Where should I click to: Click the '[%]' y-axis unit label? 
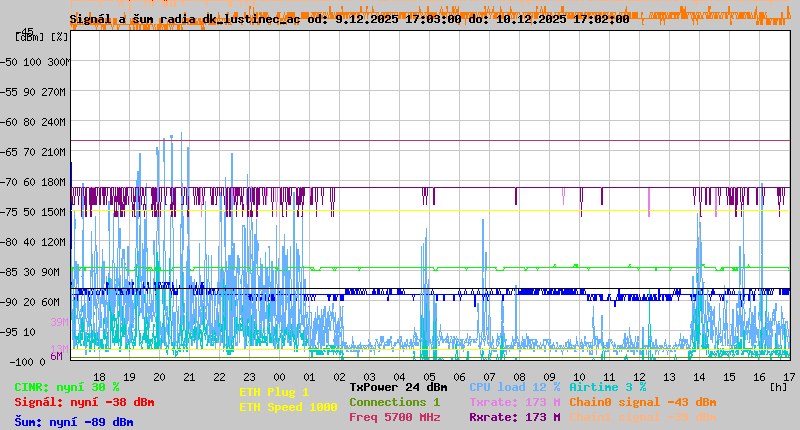tap(60, 37)
